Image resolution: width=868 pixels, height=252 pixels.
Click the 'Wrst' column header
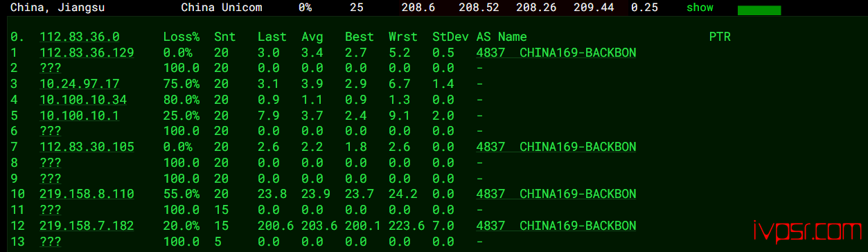403,37
